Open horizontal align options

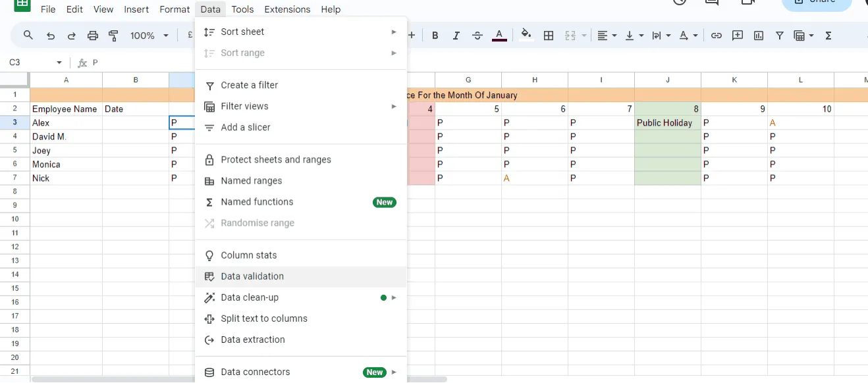click(x=607, y=36)
